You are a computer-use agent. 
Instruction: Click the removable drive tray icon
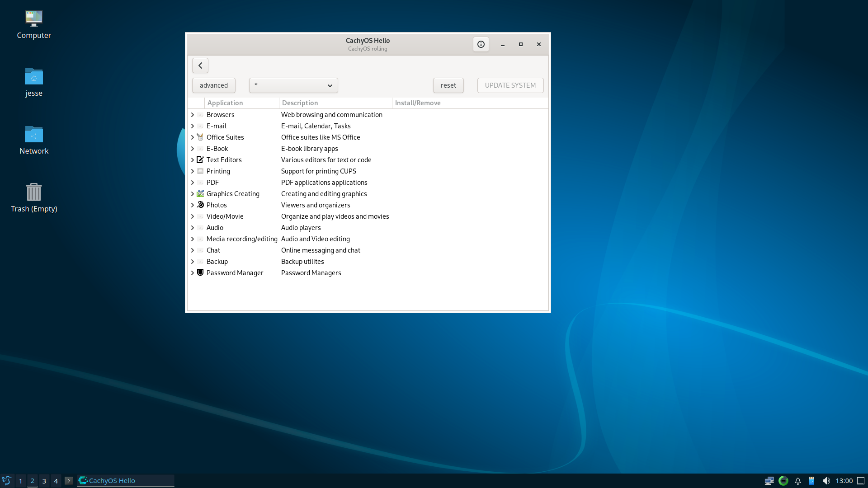click(x=811, y=481)
